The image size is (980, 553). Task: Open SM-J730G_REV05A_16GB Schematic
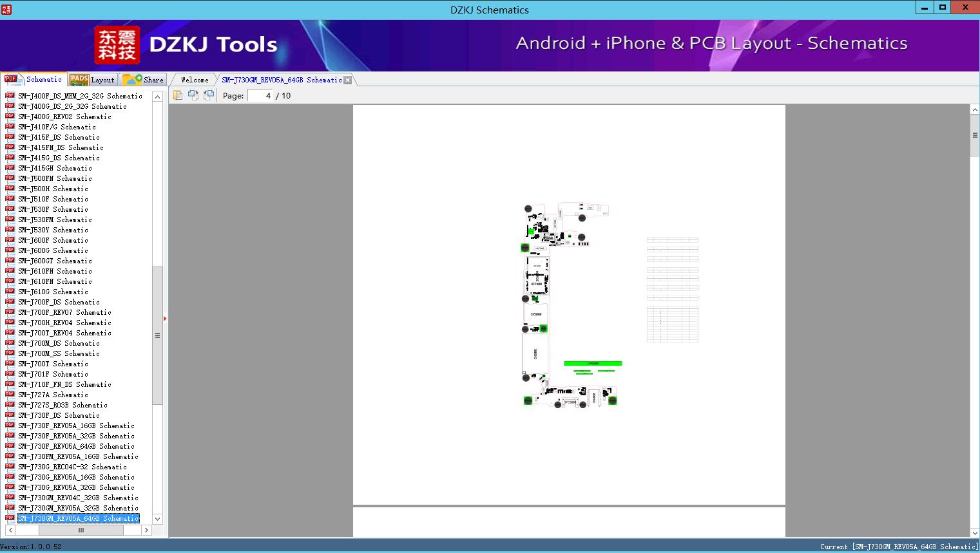[x=76, y=477]
